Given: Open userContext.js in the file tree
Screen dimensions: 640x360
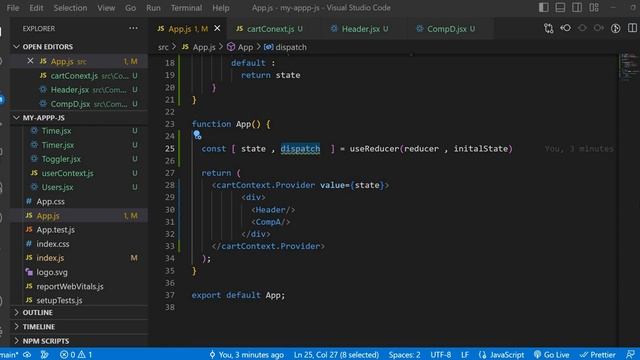Looking at the screenshot, I should click(78, 173).
